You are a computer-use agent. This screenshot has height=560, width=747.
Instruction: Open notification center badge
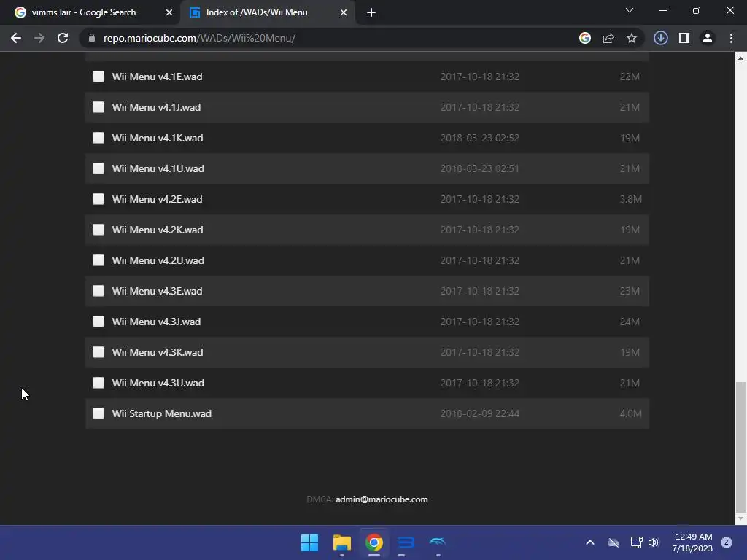(x=727, y=542)
